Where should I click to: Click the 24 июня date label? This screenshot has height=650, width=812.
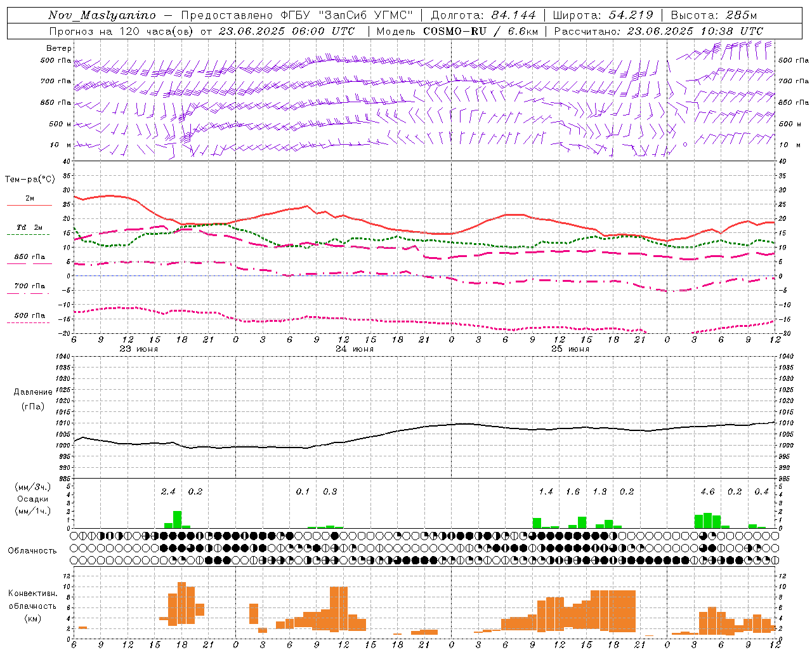click(x=355, y=349)
